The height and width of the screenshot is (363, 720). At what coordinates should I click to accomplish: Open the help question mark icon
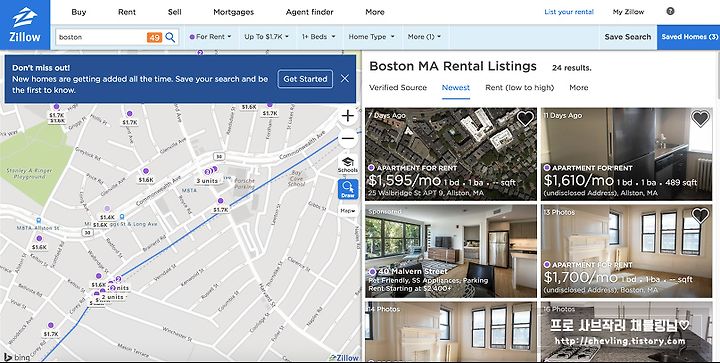click(670, 11)
